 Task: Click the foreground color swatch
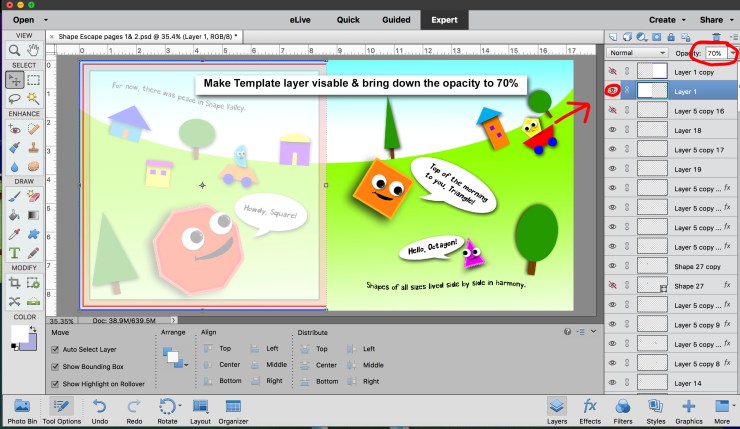(18, 331)
